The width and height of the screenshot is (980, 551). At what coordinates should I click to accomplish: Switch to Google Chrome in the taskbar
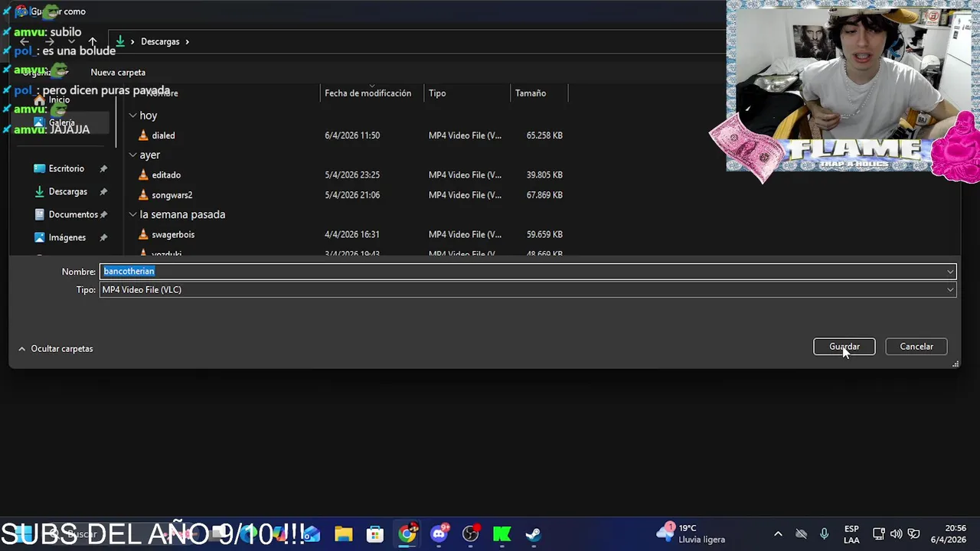407,533
